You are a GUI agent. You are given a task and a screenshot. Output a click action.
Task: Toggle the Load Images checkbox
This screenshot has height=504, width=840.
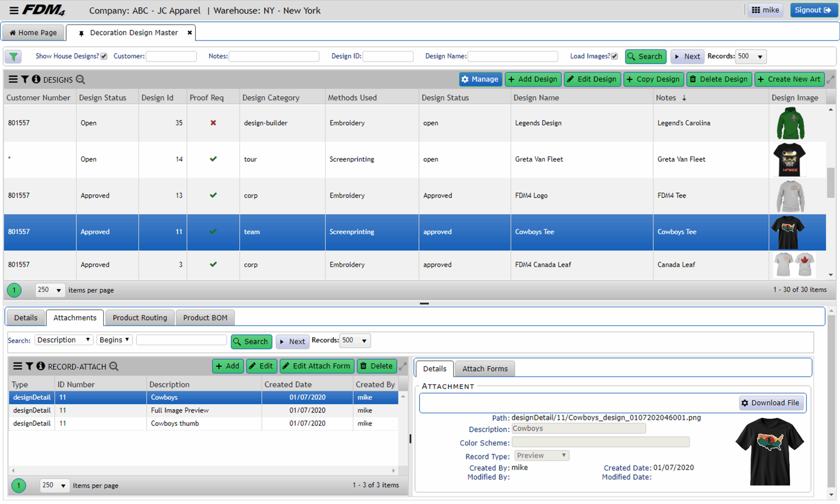(x=614, y=56)
